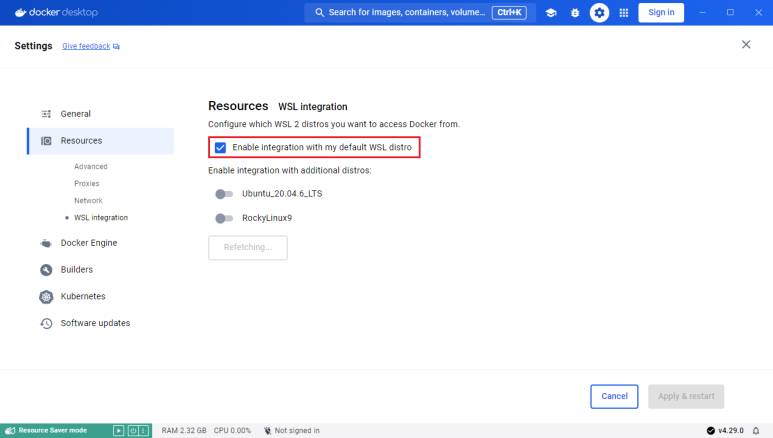Viewport: 773px width, 438px height.
Task: Click the not signed in icon
Action: [267, 431]
